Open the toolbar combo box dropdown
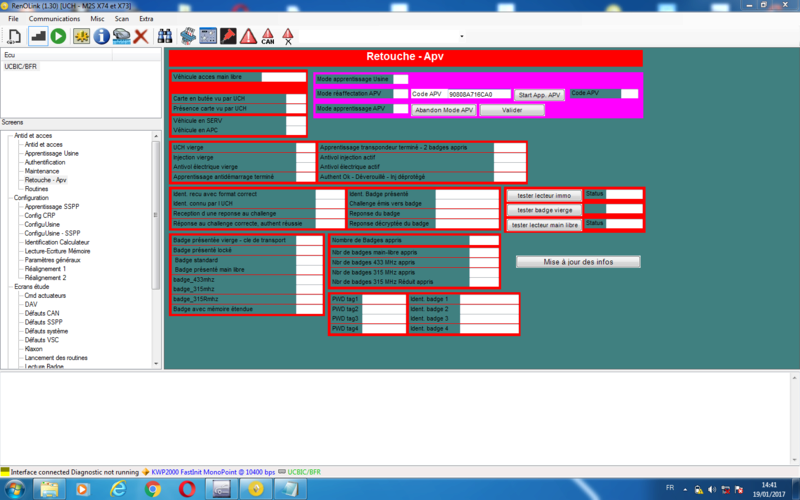800x500 pixels. 462,36
